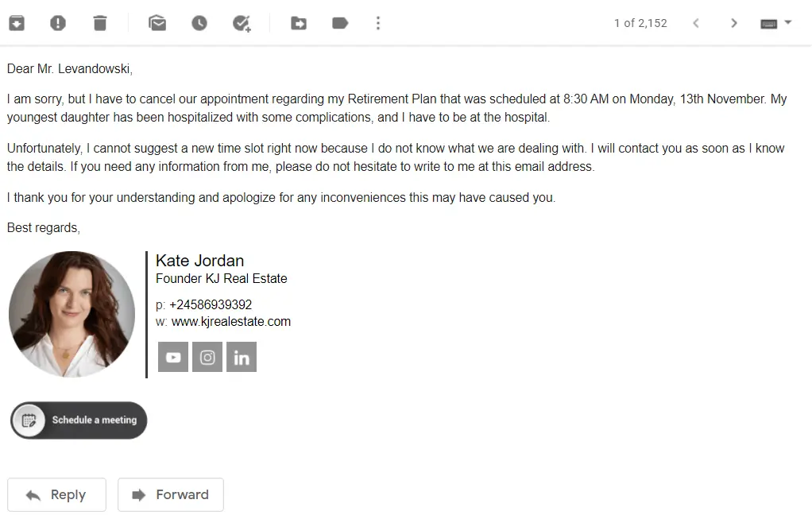Open the input tools dropdown
Viewport: 812px width, 519px height.
pyautogui.click(x=770, y=22)
